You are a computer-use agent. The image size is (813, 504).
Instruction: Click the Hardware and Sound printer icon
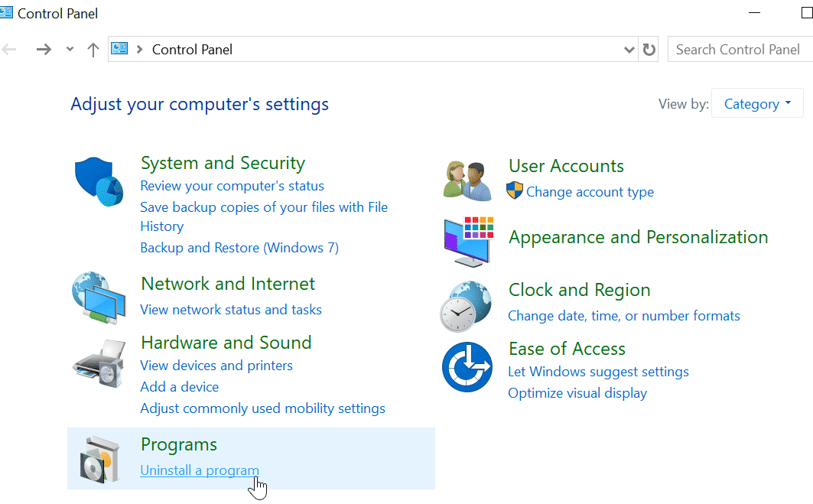tap(99, 365)
